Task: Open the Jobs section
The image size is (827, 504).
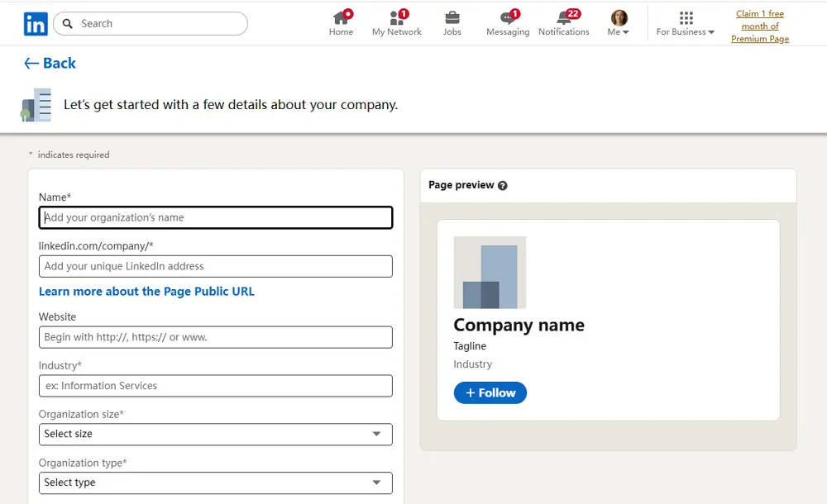Action: (452, 22)
